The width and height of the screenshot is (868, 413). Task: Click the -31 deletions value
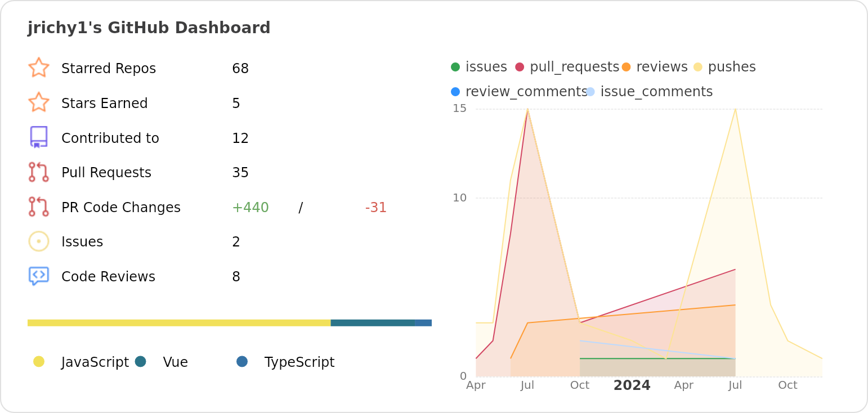[376, 208]
